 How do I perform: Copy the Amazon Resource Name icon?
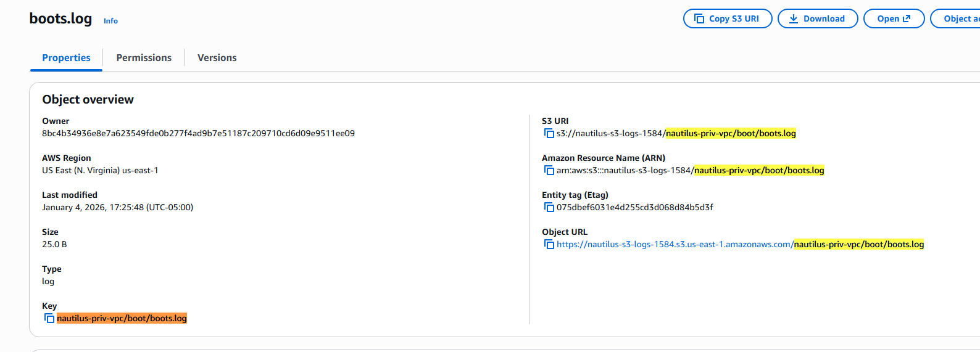(549, 170)
